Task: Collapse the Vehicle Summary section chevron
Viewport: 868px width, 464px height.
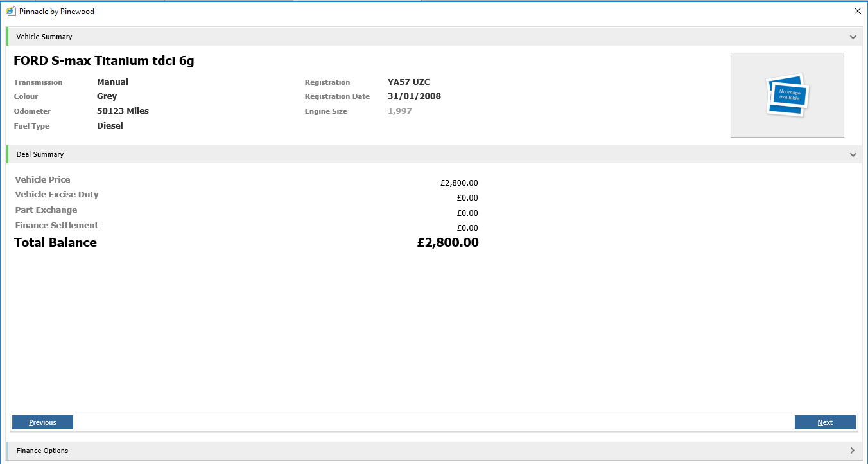Action: pyautogui.click(x=853, y=37)
